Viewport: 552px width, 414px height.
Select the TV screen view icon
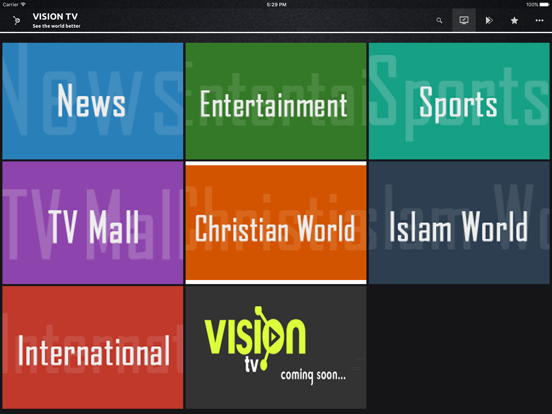(464, 20)
